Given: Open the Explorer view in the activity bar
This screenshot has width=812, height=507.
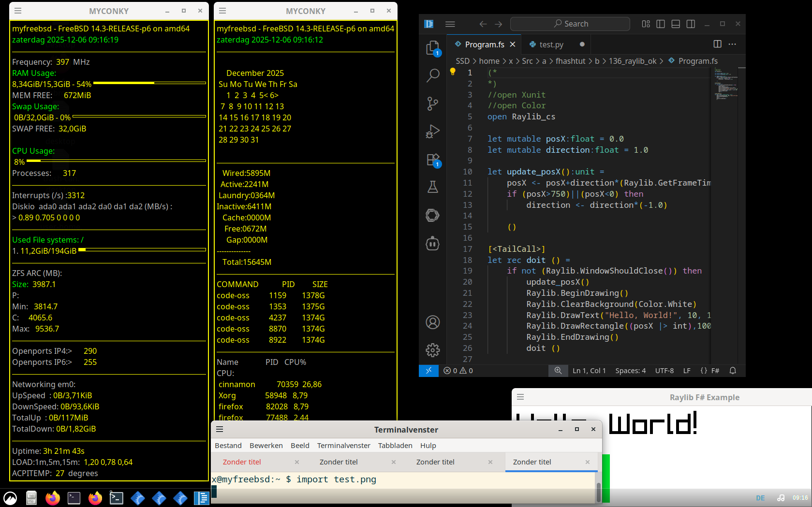Looking at the screenshot, I should [x=432, y=47].
